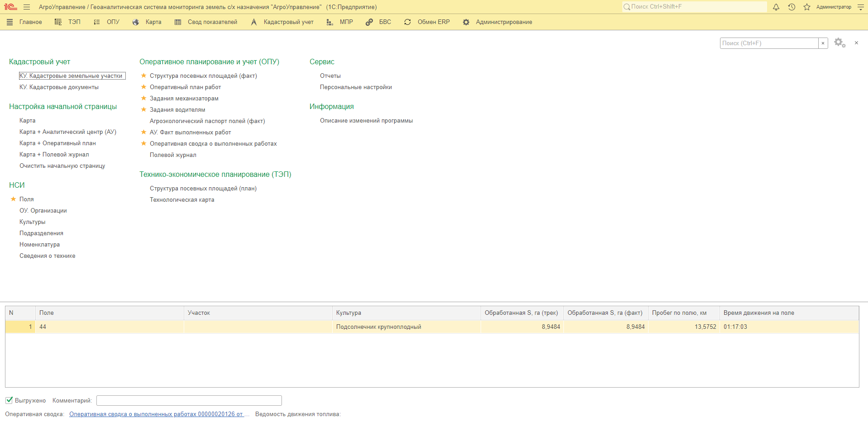Clear the menu search field
Image resolution: width=868 pixels, height=422 pixels.
(823, 43)
